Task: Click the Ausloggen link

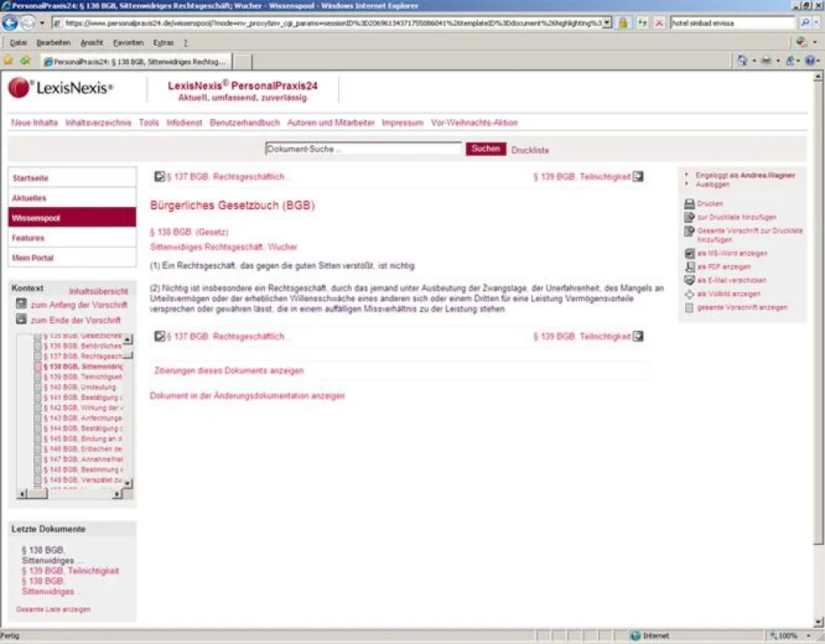Action: (712, 184)
